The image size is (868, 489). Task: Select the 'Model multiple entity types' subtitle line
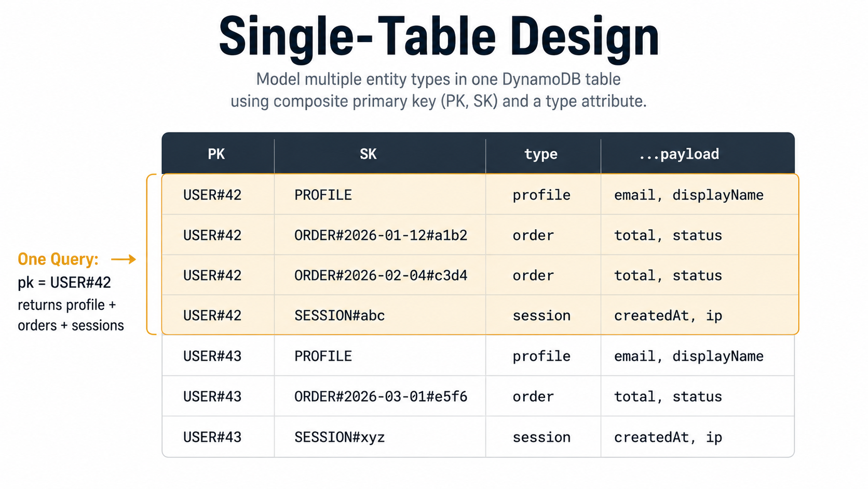[439, 80]
